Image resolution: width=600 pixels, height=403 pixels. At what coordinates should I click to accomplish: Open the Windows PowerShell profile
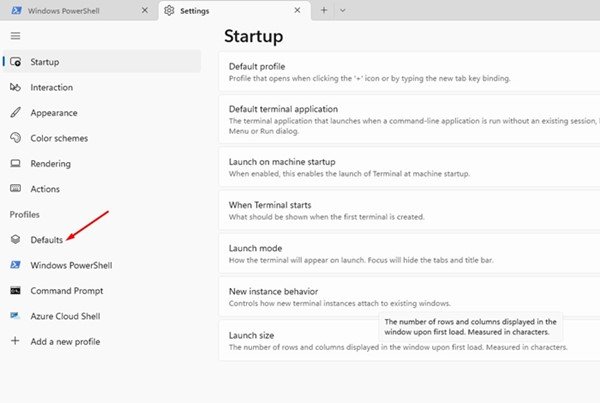click(x=70, y=265)
